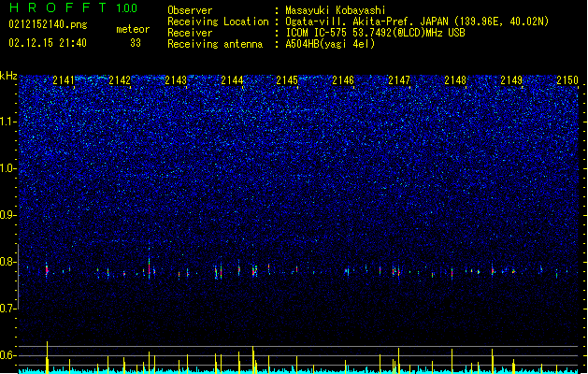Click the 1.0 frequency axis label
588x374 pixels.
click(7, 168)
